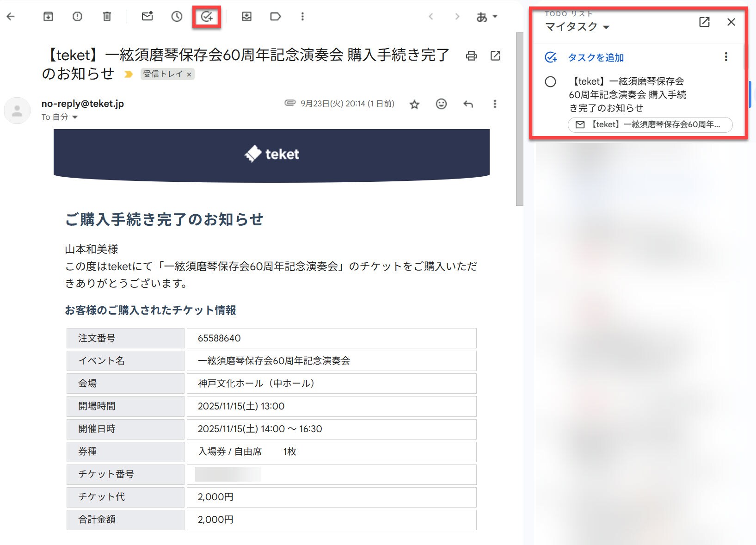Snooze this email with clock icon
The image size is (756, 545).
coord(177,17)
